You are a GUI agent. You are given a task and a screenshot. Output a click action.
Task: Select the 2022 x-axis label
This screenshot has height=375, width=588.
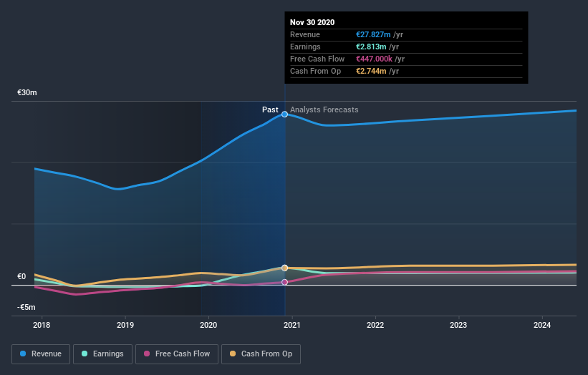tap(375, 325)
